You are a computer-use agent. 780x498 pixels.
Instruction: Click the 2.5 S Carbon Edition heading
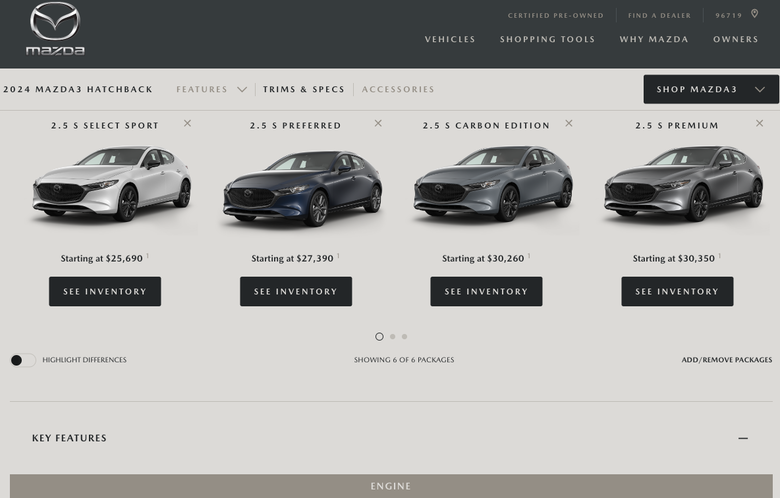point(486,126)
